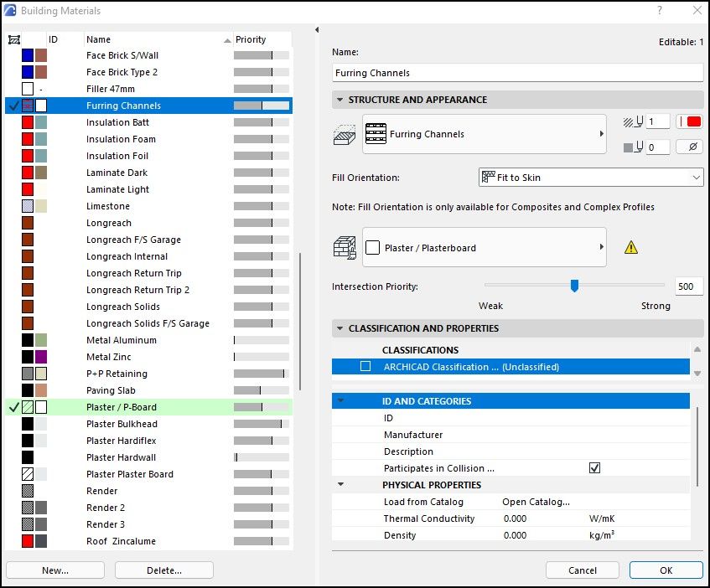Click the Intersection Priority value field 500
Viewport: 710px width, 588px height.
689,286
